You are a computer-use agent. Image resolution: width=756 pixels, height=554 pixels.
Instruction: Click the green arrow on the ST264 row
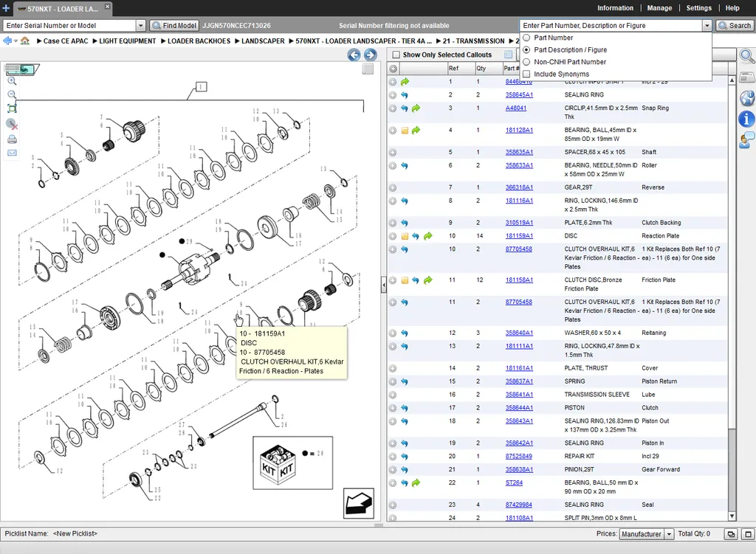(416, 482)
